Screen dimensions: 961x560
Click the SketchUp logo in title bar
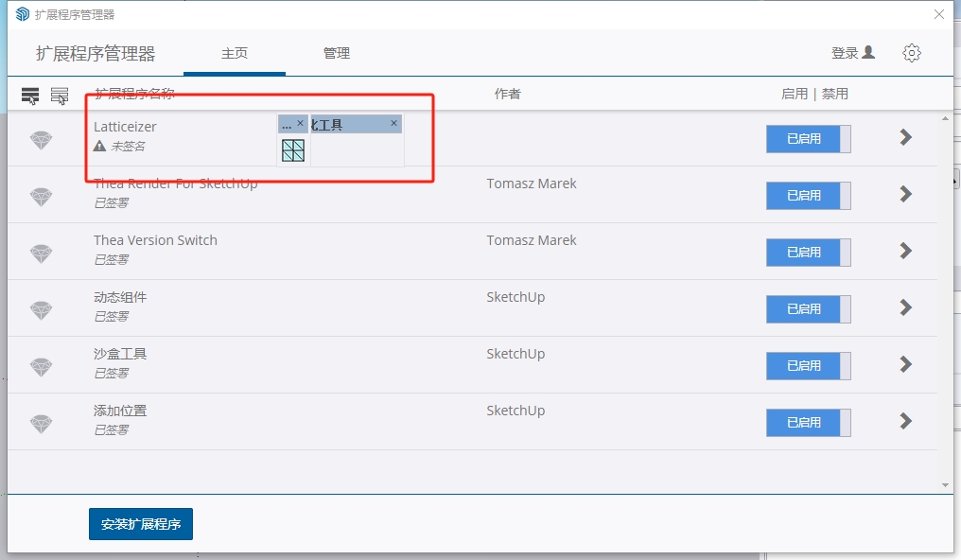point(23,14)
